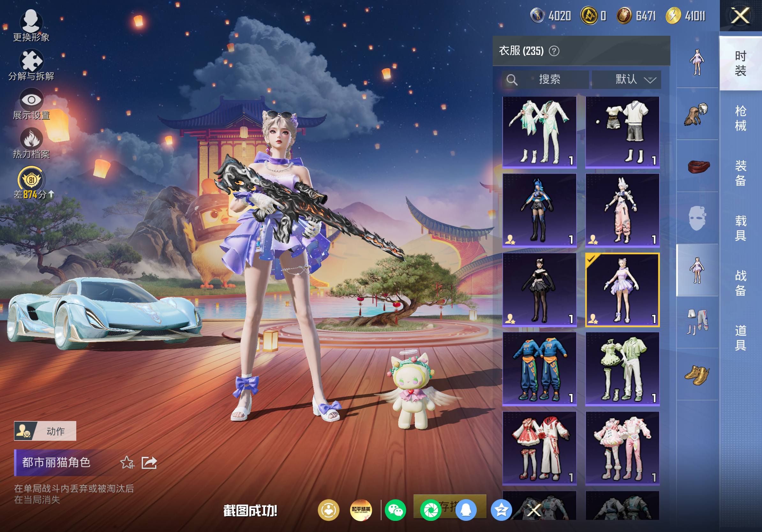Select the red and white couple outfit
This screenshot has height=532, width=762.
pyautogui.click(x=540, y=448)
